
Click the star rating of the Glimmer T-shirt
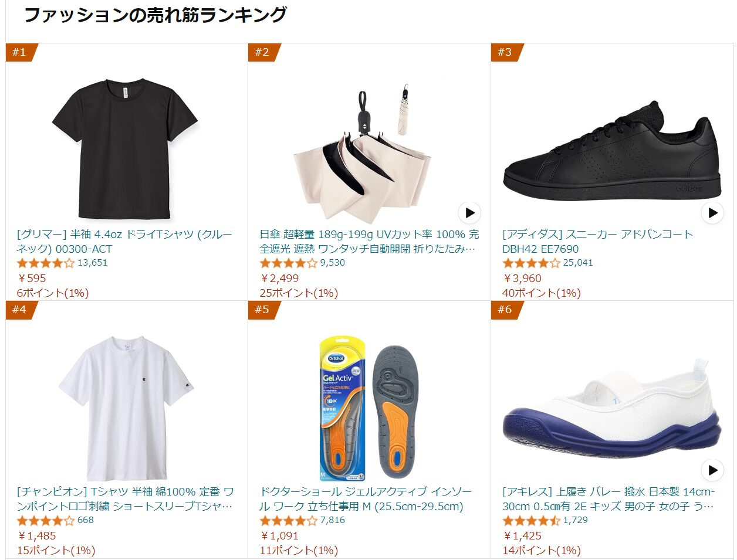click(46, 263)
